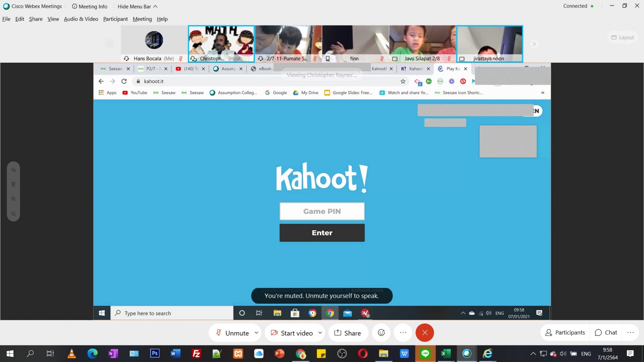Open More options ellipsis in meeting controls
The width and height of the screenshot is (644, 362).
point(403,333)
